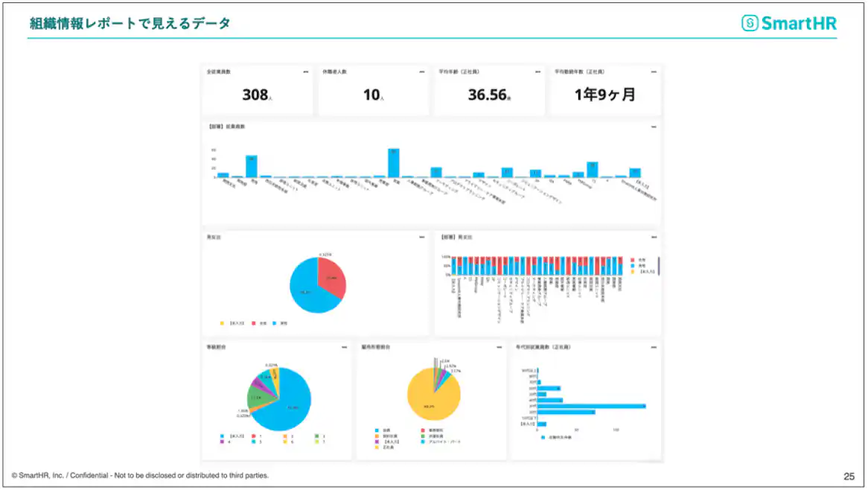Toggle yellow 正社員 legend in 雇用形態割合
Screen dimensions: 868x490
click(384, 448)
